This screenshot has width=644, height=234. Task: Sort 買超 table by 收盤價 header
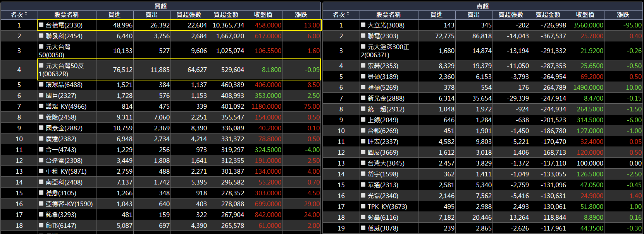click(263, 15)
